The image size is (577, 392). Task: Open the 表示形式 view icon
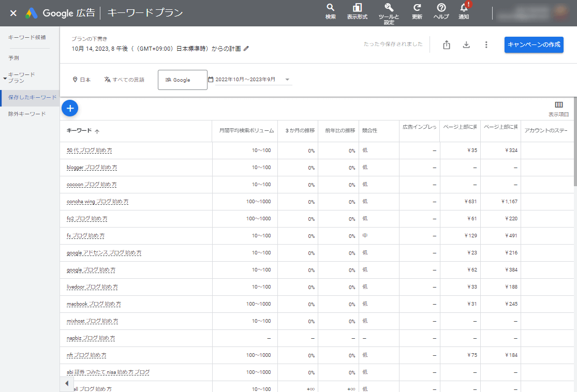pyautogui.click(x=357, y=8)
